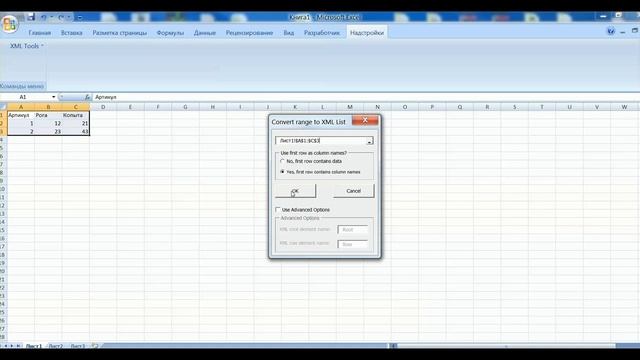Go to next sheet navigation arrow
This screenshot has width=640, height=360.
[12, 346]
